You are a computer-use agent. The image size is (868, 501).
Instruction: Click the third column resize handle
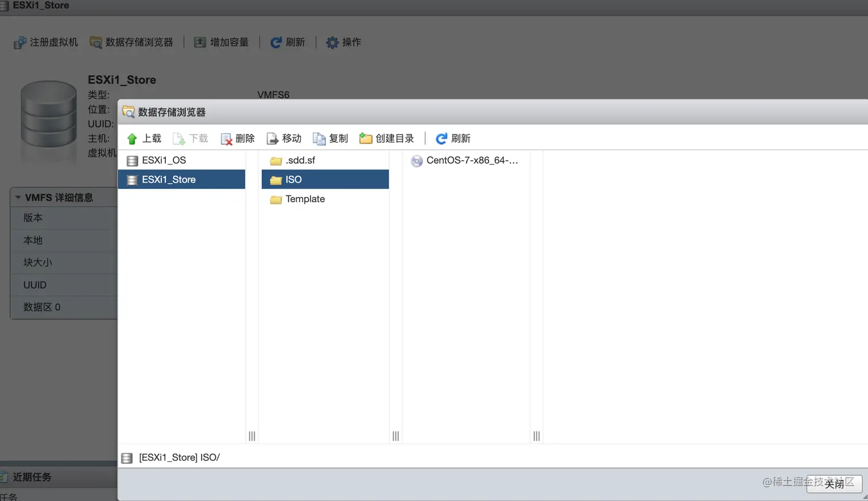536,436
